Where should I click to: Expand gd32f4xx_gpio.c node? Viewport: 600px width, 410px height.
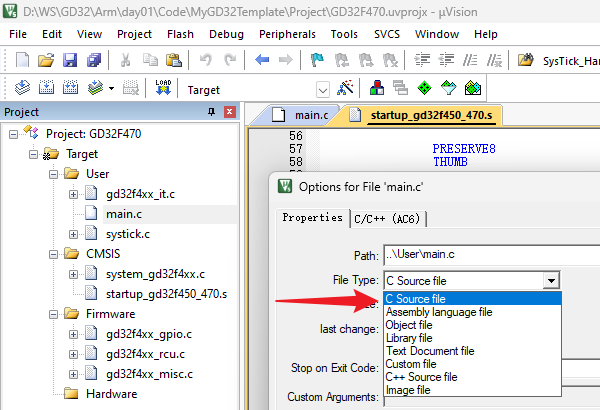tap(73, 334)
